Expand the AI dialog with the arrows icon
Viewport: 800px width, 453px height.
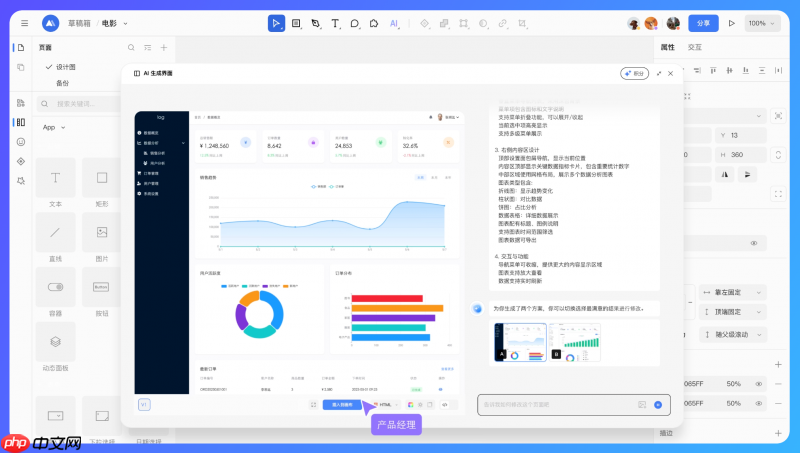[659, 73]
